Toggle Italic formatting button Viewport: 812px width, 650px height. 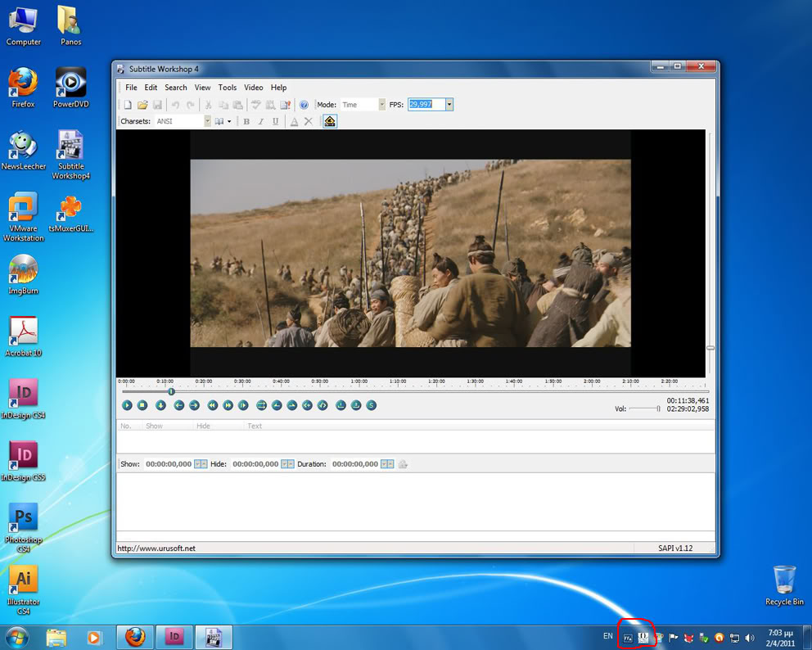261,121
